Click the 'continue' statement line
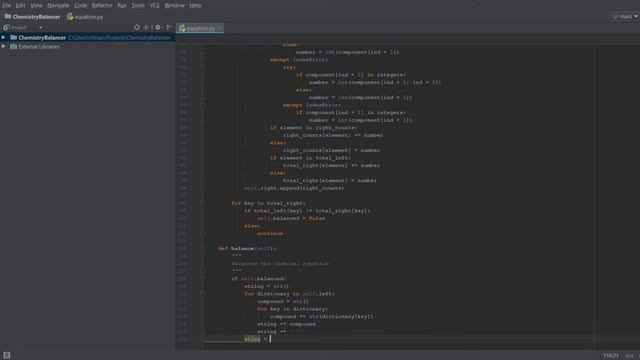The image size is (640, 360). click(270, 233)
